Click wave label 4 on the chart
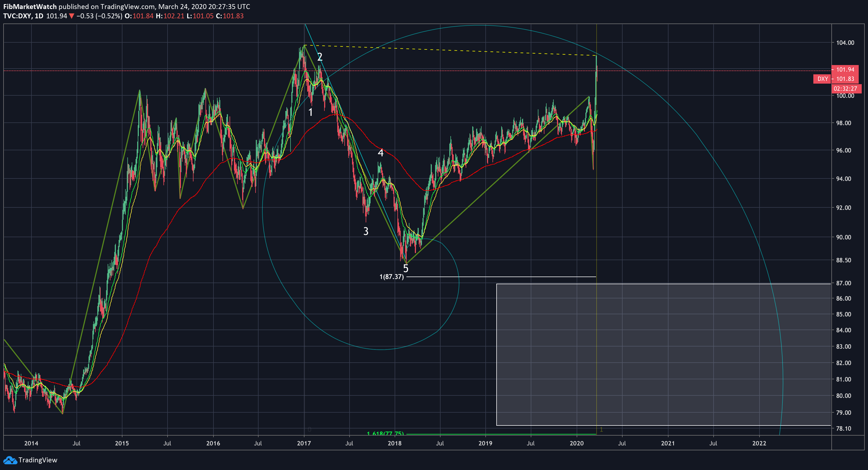This screenshot has height=470, width=868. (380, 153)
